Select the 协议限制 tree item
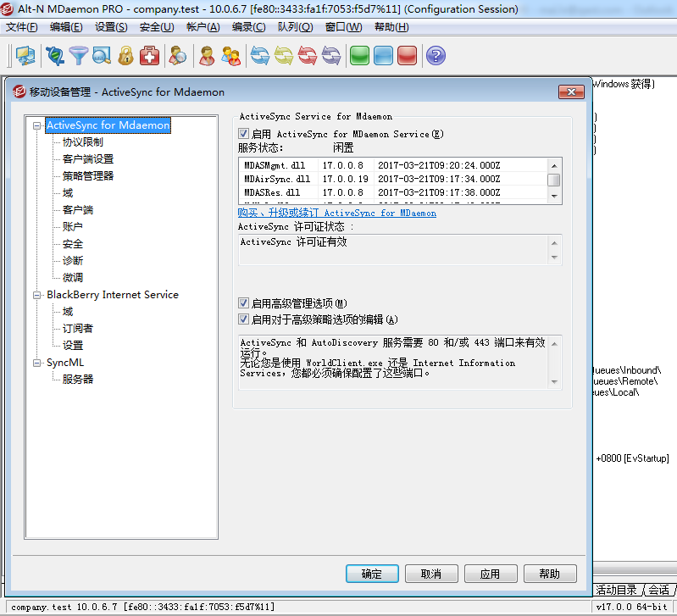Screen dimensions: 677x616 pyautogui.click(x=82, y=142)
